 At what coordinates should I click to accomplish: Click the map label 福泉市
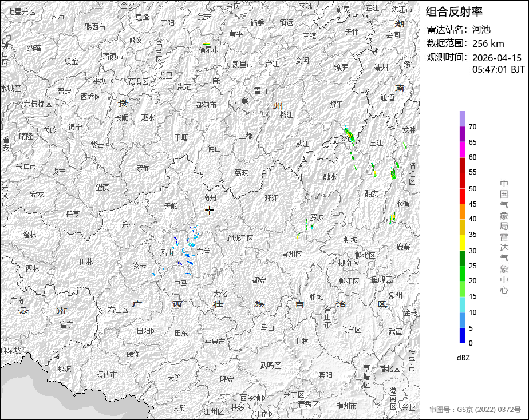[x=209, y=49]
